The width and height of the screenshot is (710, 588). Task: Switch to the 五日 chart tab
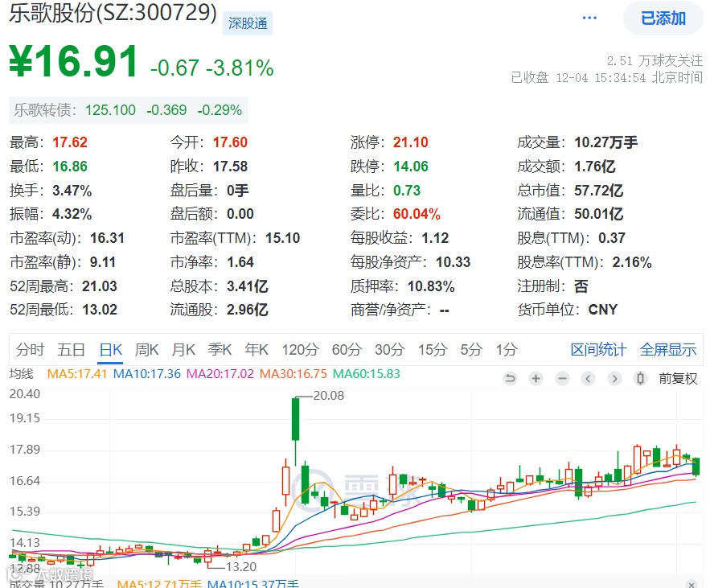71,350
